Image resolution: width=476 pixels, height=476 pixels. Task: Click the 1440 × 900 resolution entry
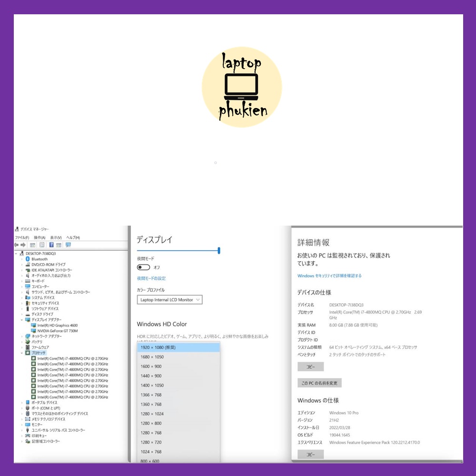tap(178, 376)
